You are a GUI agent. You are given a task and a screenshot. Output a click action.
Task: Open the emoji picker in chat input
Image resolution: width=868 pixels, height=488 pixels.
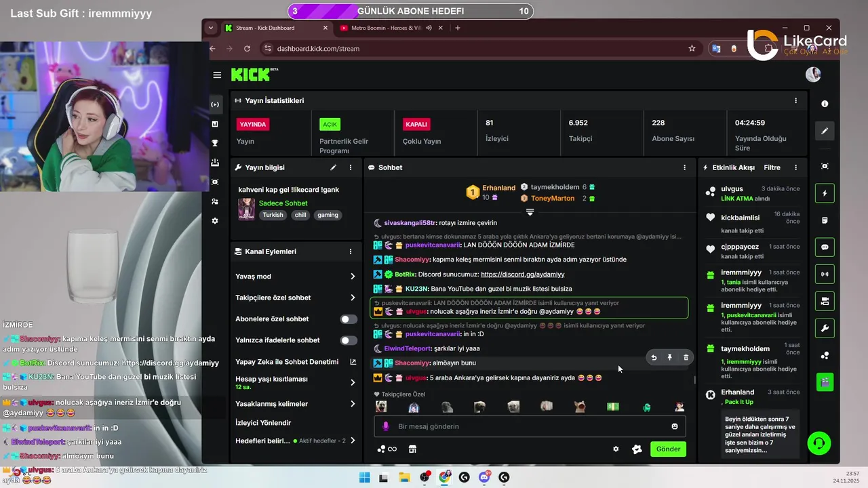pyautogui.click(x=675, y=426)
